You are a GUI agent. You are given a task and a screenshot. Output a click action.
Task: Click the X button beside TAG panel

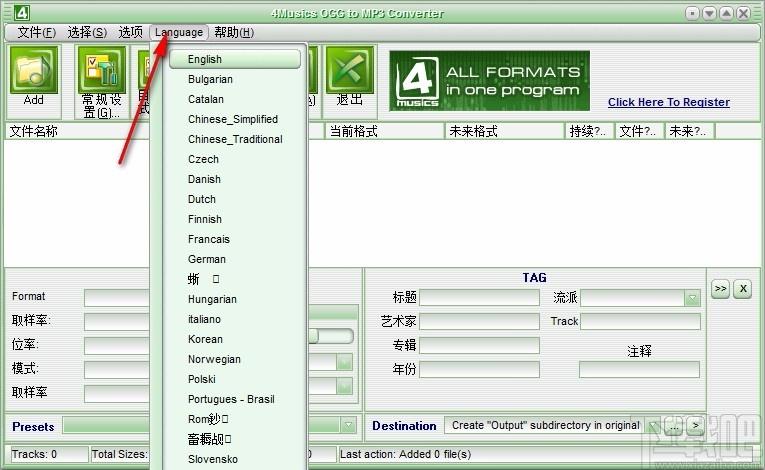pos(743,288)
